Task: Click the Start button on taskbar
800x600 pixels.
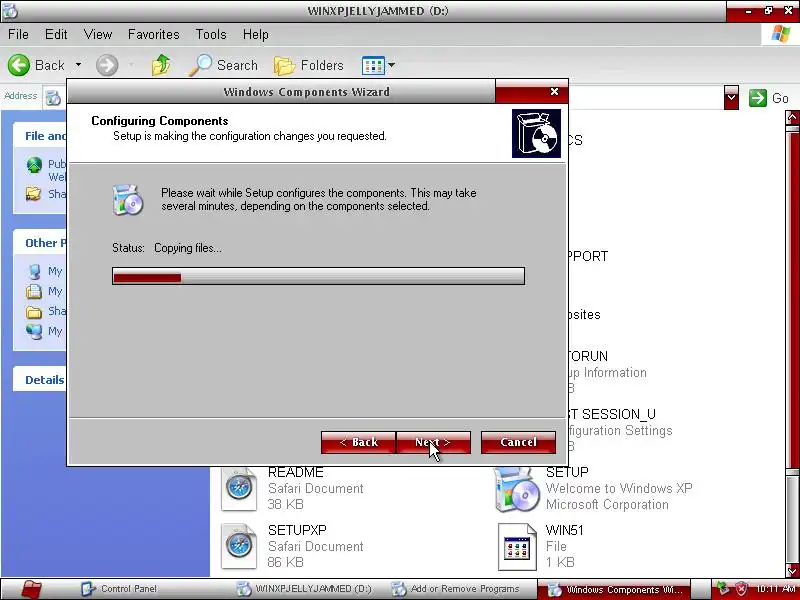Action: [x=32, y=589]
